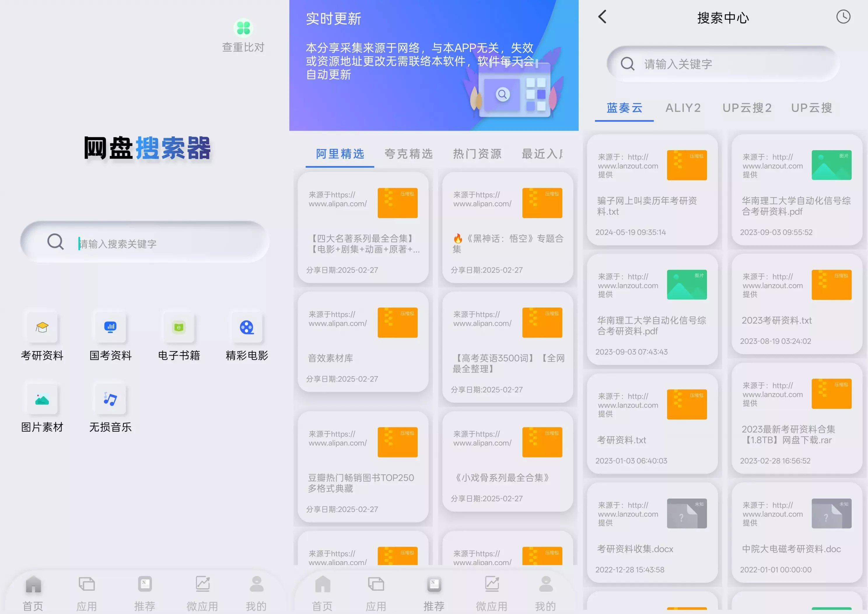868x614 pixels.
Task: Open 国考资料 category icon
Action: pos(110,327)
